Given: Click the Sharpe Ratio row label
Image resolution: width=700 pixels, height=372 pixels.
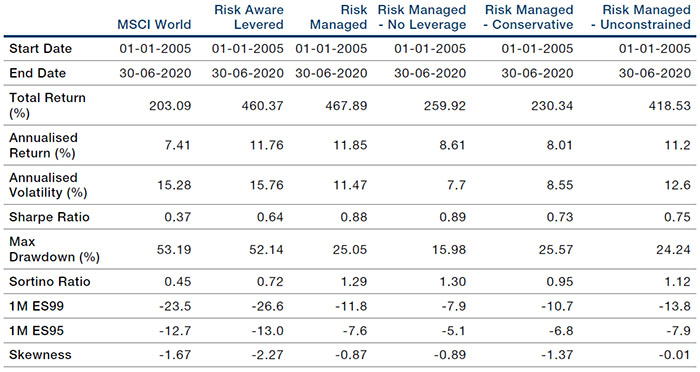Looking at the screenshot, I should point(49,217).
